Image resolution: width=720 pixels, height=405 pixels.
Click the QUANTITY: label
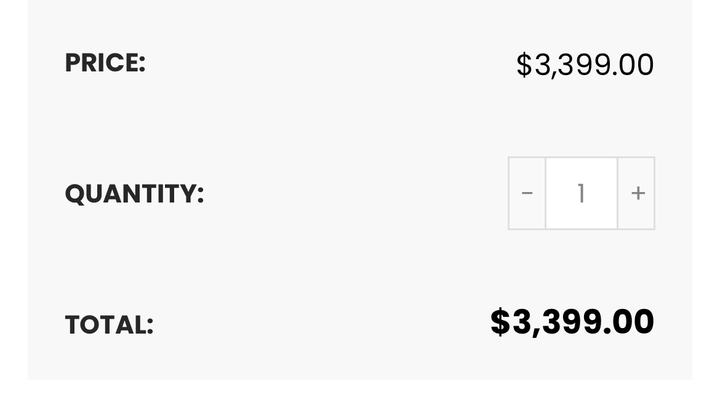134,193
